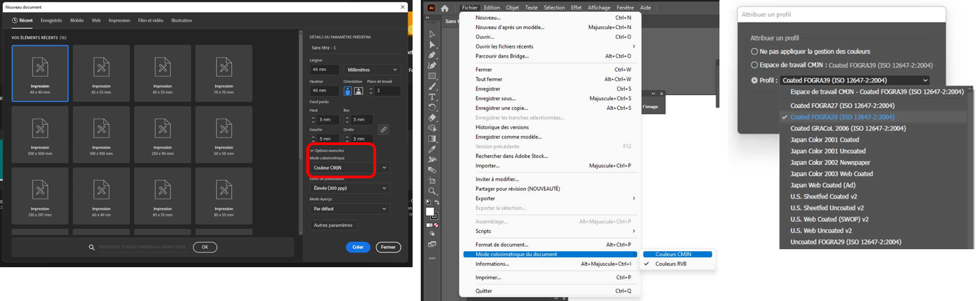Screen dimensions: 980x301
Task: Pick the Rectangle tool
Action: [432, 76]
